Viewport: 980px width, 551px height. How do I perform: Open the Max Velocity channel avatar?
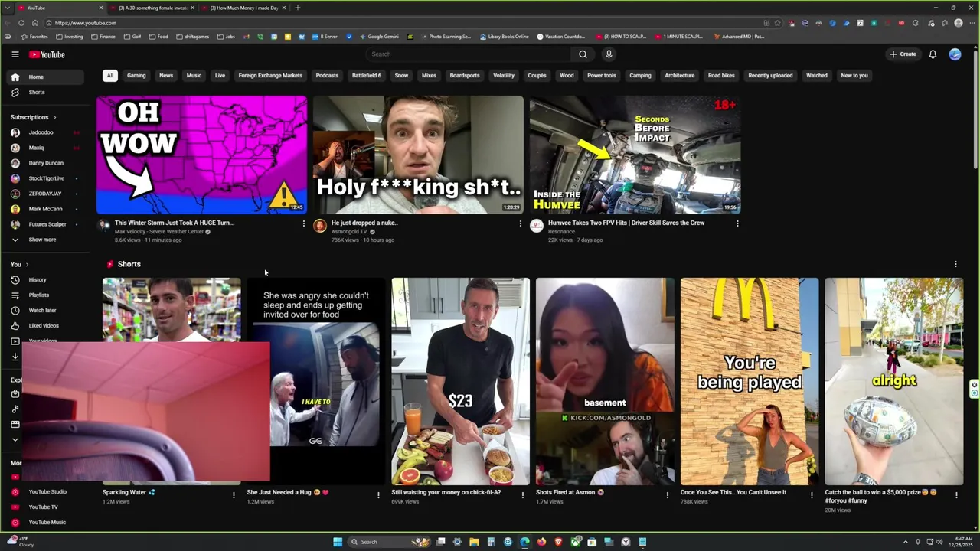[x=103, y=225]
